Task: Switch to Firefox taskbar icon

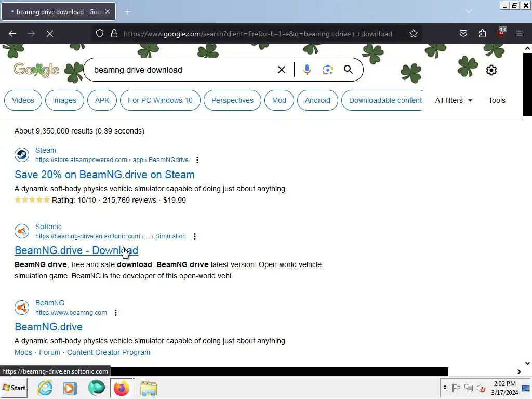Action: (x=122, y=388)
